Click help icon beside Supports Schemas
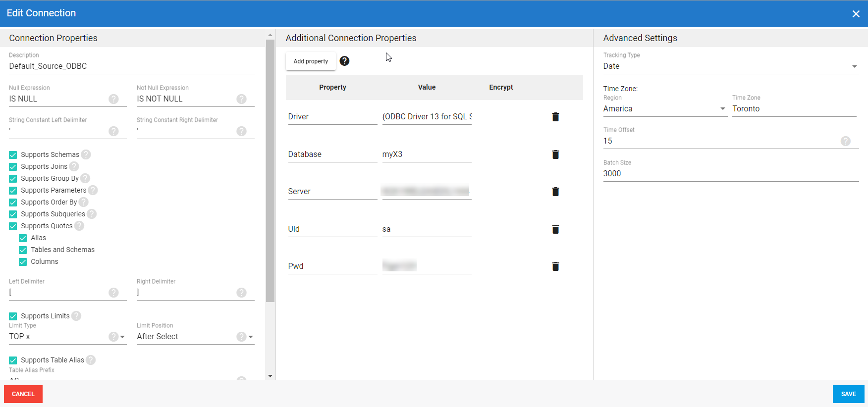This screenshot has height=407, width=868. [x=86, y=154]
